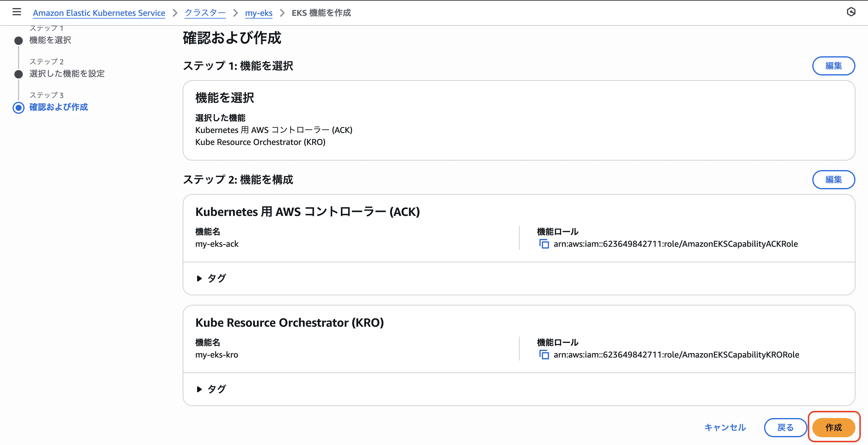Viewport: 868px width, 445px height.
Task: Open the my-eks cluster breadcrumb link
Action: pyautogui.click(x=259, y=13)
